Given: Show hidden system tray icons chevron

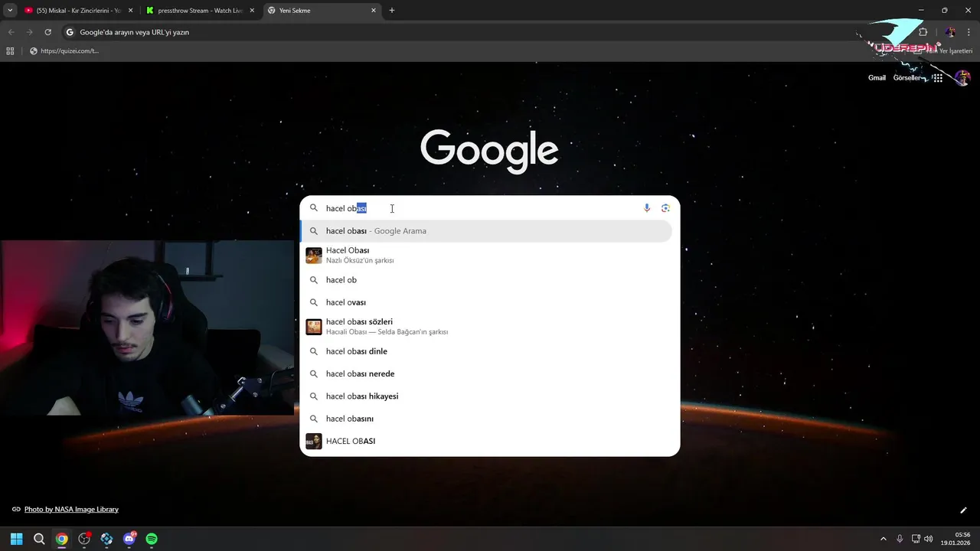Looking at the screenshot, I should click(x=883, y=539).
